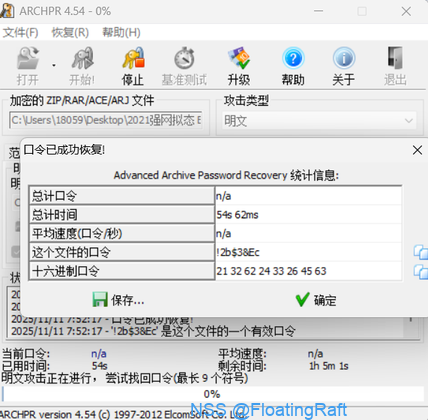Copy the file password !2b$3&Ec icon
428x420 pixels.
click(421, 252)
